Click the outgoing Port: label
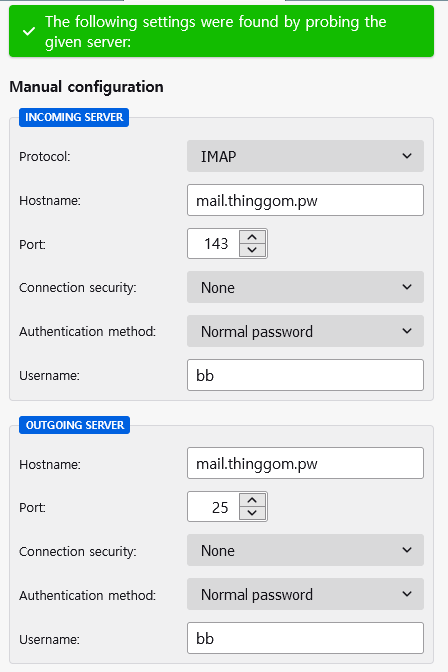The image size is (448, 672). point(32,507)
